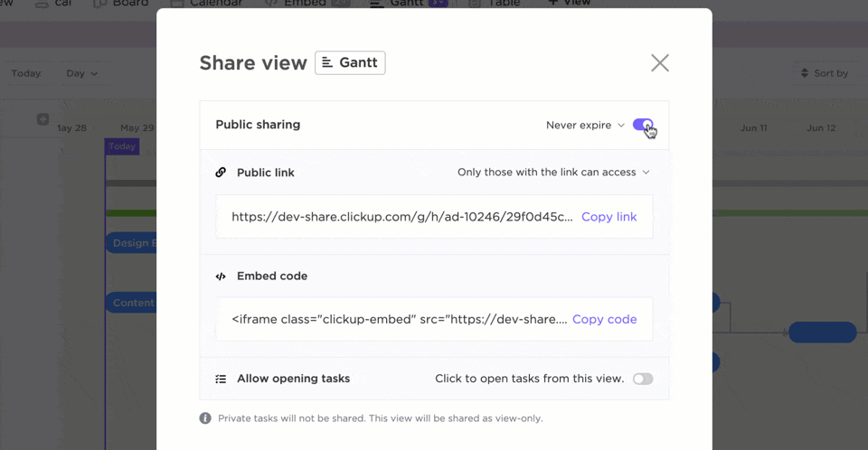Image resolution: width=868 pixels, height=450 pixels.
Task: Click the Embed code brackets icon
Action: pyautogui.click(x=221, y=277)
